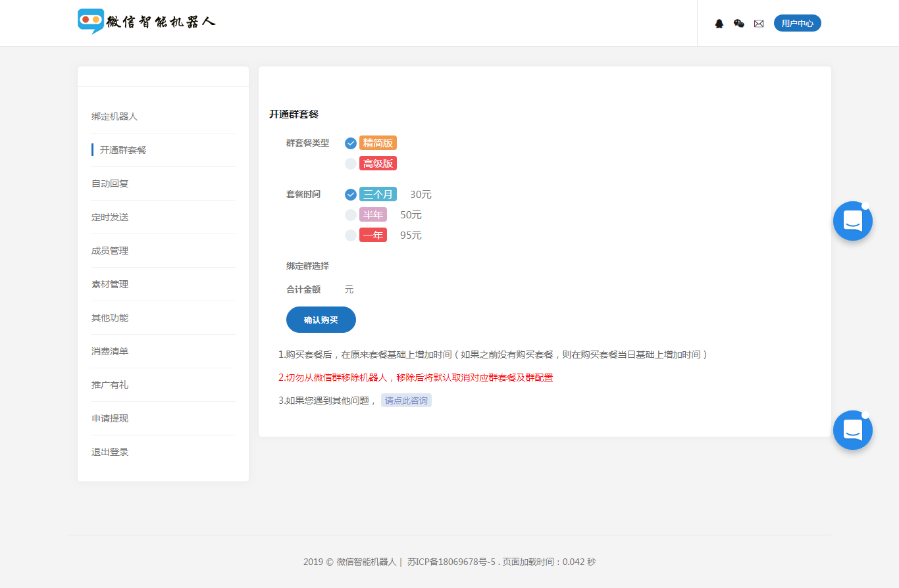Open 其他功能 in sidebar
Screen dimensions: 899x588
coord(110,318)
